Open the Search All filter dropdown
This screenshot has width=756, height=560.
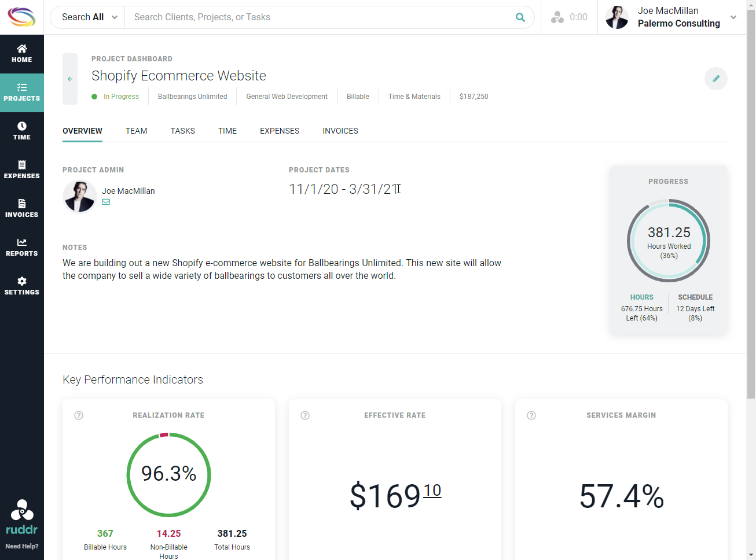tap(87, 17)
